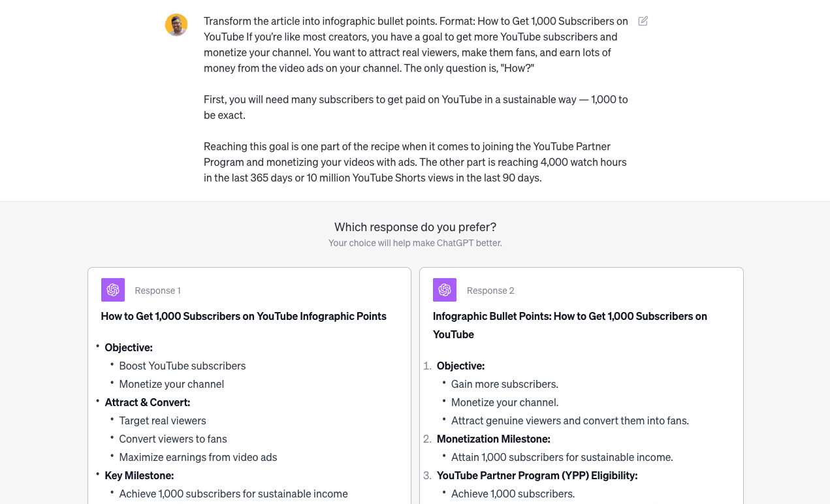Select the Response 1 label

click(x=157, y=290)
